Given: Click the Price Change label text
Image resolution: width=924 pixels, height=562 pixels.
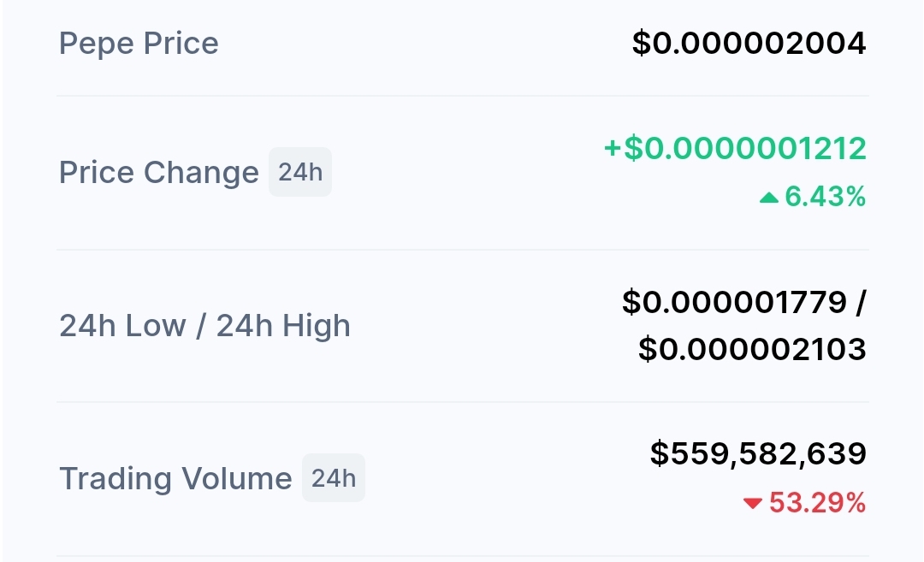Looking at the screenshot, I should tap(158, 172).
